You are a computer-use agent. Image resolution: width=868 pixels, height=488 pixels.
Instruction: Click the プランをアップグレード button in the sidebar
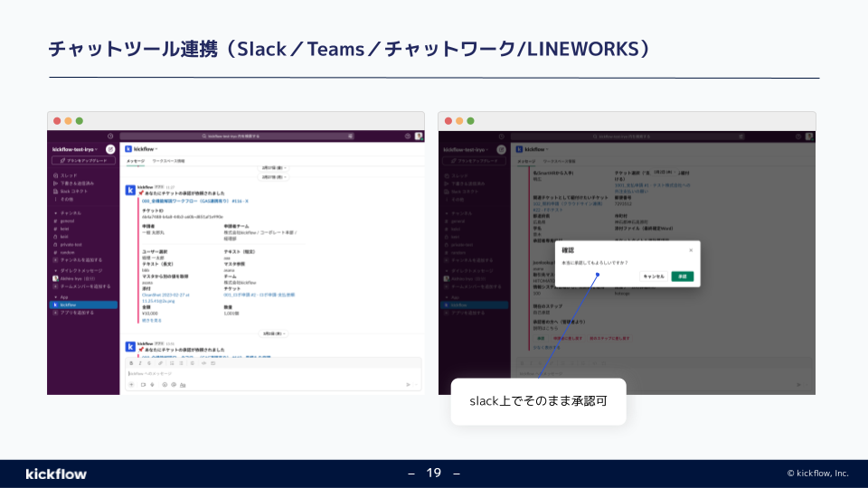click(x=83, y=160)
